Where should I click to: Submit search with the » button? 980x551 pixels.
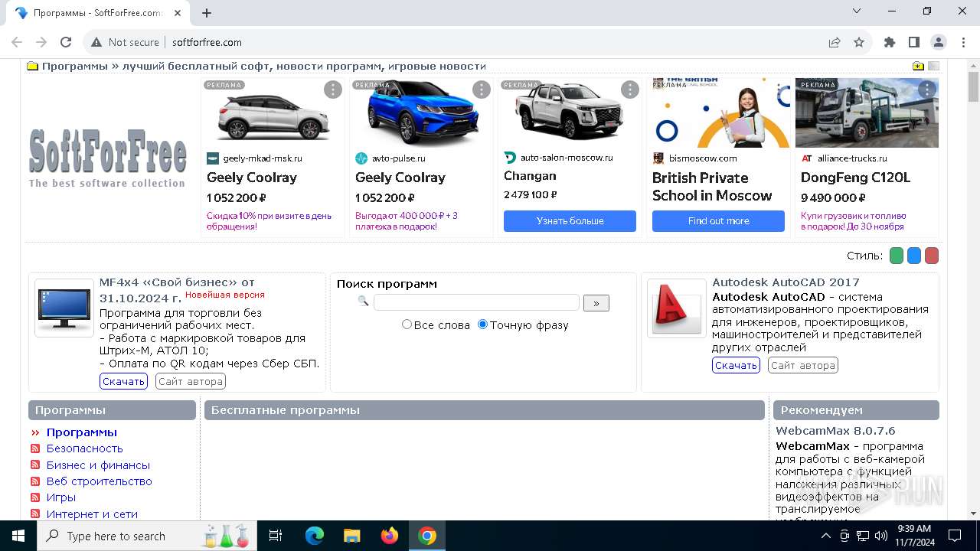coord(596,303)
